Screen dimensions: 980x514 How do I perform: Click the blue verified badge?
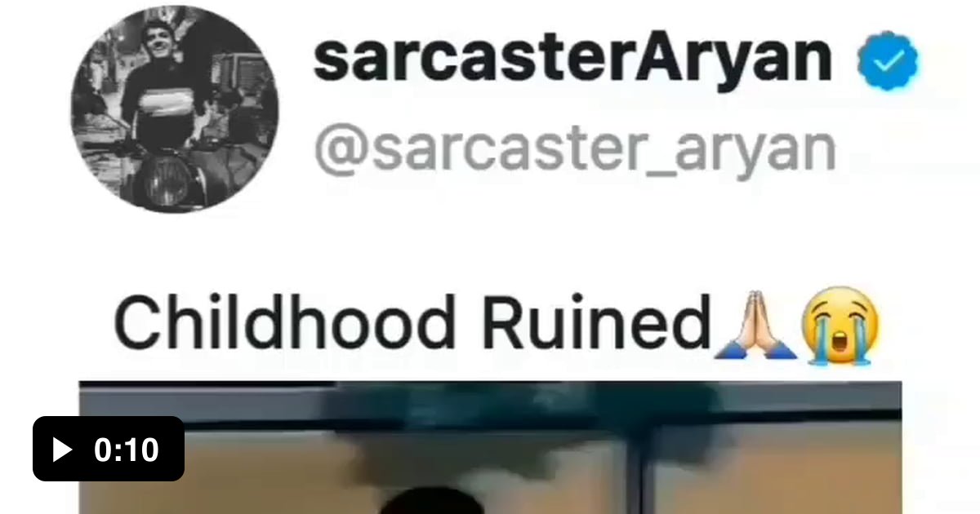click(888, 61)
